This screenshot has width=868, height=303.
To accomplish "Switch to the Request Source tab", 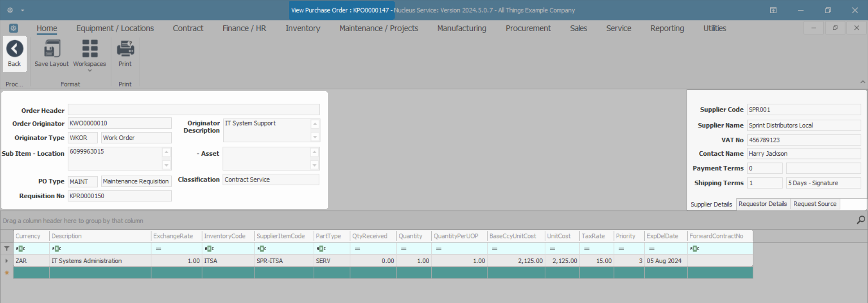I will [815, 204].
